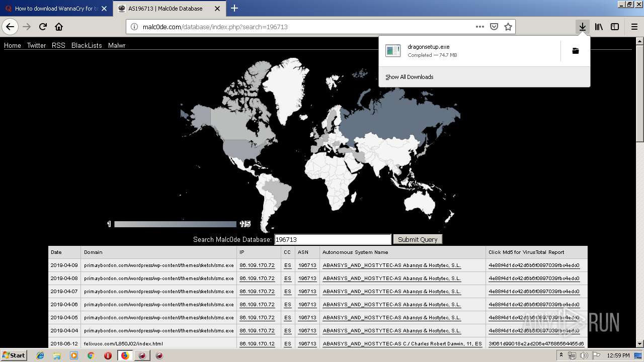The height and width of the screenshot is (362, 644).
Task: Launch Chrome from the taskbar
Action: (91, 355)
